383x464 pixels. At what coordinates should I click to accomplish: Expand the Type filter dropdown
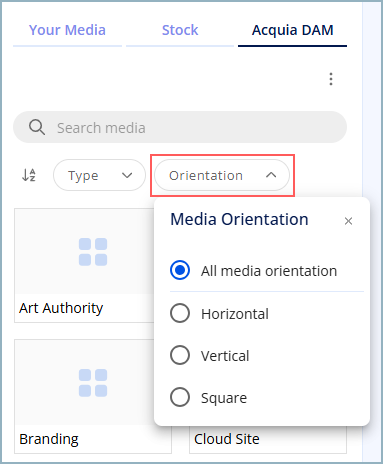(x=99, y=175)
